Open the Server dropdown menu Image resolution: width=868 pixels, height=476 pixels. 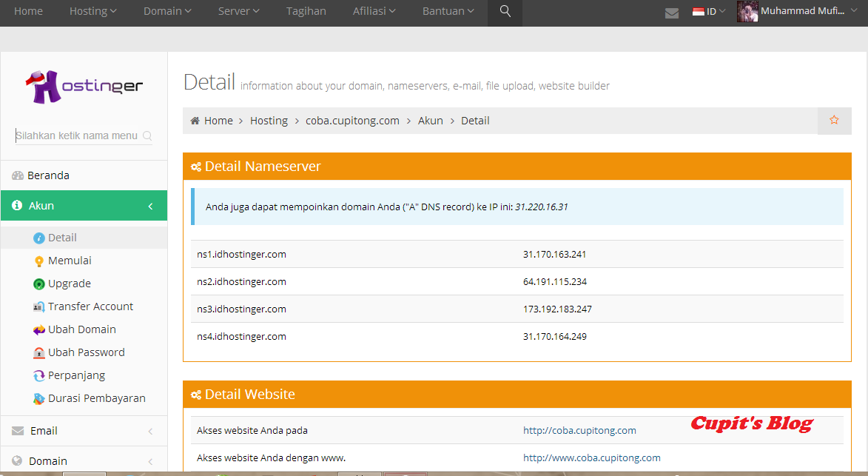(x=238, y=11)
